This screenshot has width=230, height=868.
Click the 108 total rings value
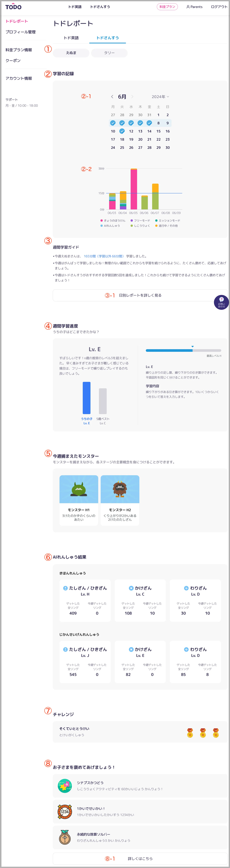tap(128, 613)
